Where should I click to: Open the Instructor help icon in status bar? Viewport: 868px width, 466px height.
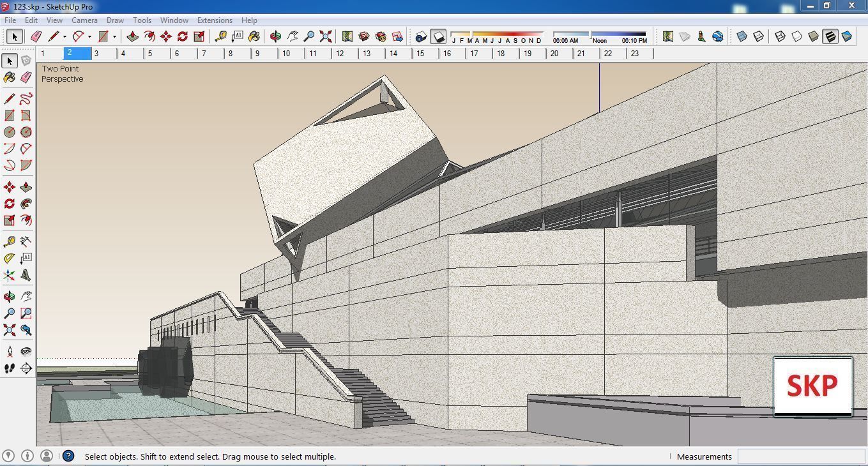68,456
